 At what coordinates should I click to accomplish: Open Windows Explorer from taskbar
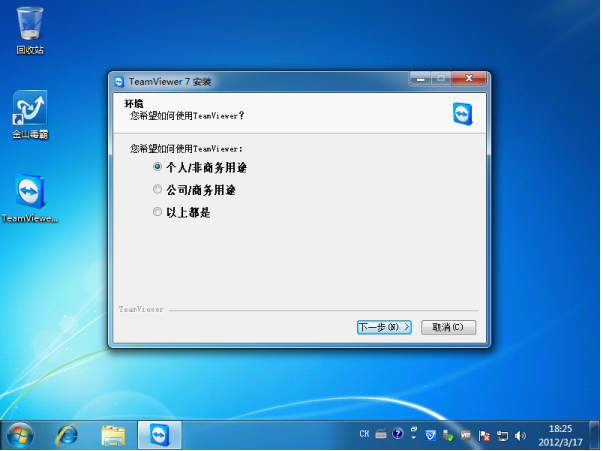[x=113, y=436]
